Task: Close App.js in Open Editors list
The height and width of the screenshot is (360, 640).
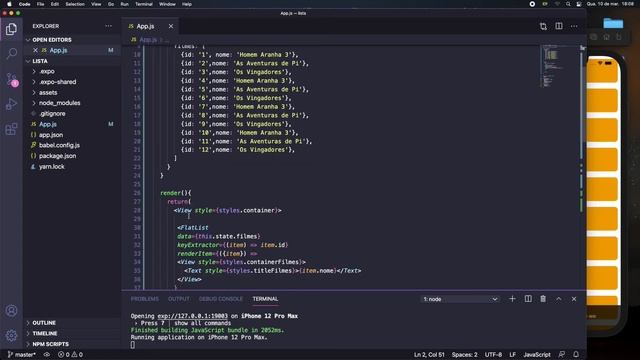Action: [x=35, y=50]
